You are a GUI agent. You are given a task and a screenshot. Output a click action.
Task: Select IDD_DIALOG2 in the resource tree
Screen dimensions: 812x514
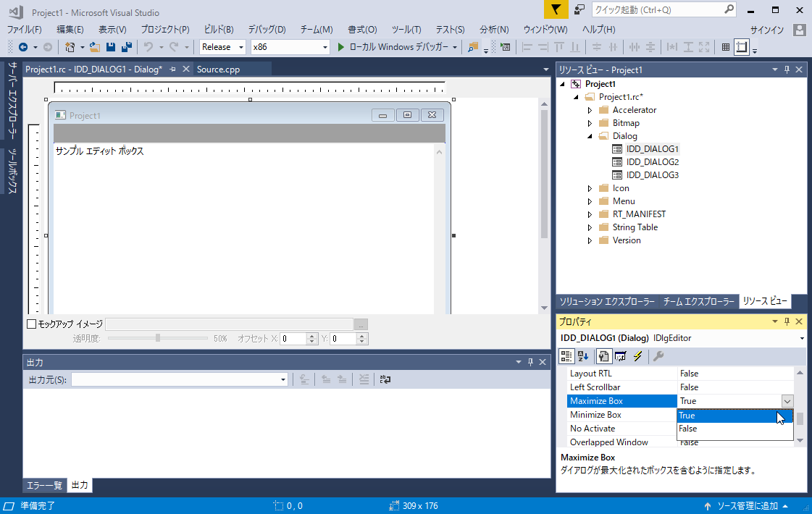[x=652, y=162]
